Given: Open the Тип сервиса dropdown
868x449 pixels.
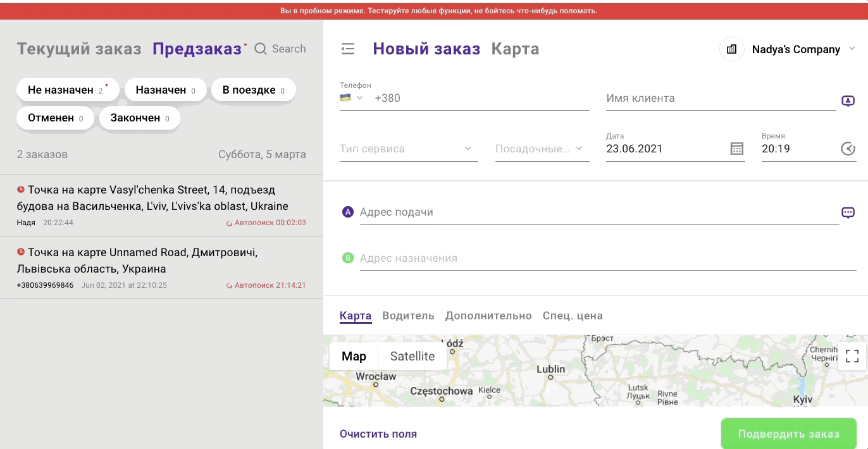Looking at the screenshot, I should point(409,149).
